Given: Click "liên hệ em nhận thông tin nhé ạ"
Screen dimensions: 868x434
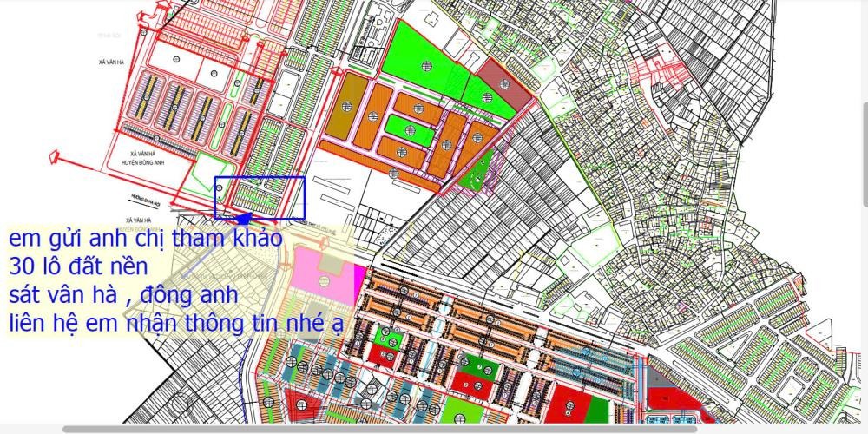Looking at the screenshot, I should click(x=175, y=324).
